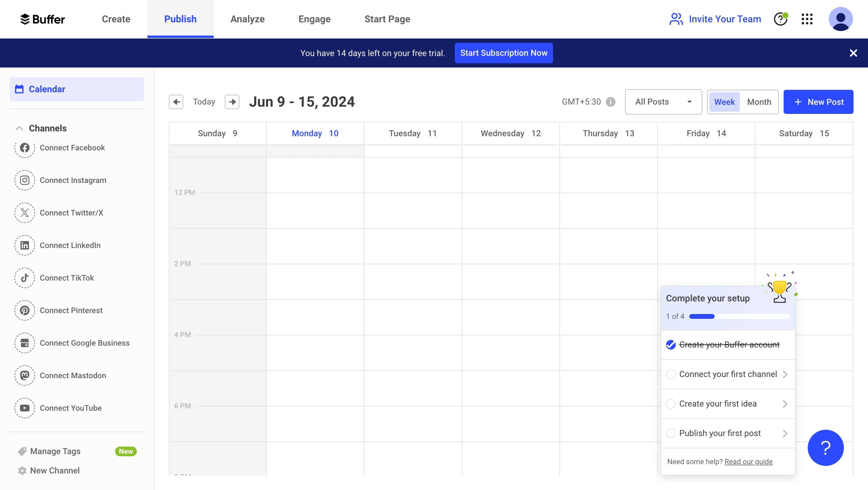Screen dimensions: 868x490
Task: Click the New Channel gear icon
Action: [x=22, y=470]
